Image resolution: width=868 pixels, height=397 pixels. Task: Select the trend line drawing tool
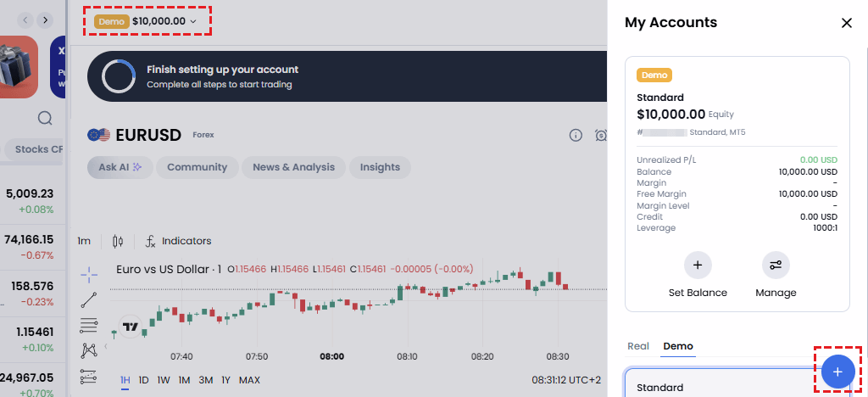tap(88, 299)
